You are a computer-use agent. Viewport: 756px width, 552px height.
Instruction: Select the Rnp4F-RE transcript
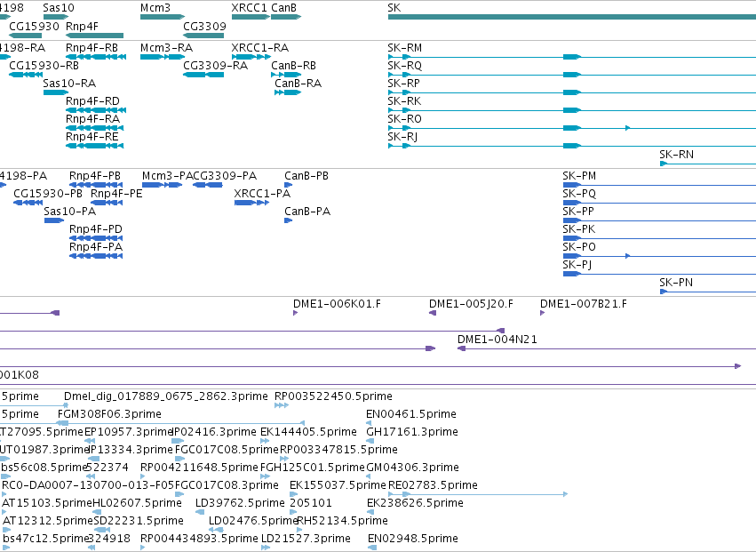(x=94, y=146)
